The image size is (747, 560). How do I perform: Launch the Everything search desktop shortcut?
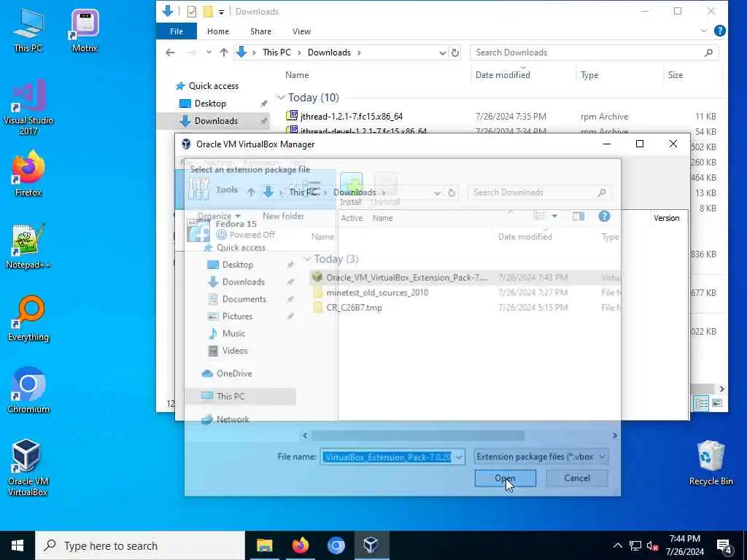[28, 319]
